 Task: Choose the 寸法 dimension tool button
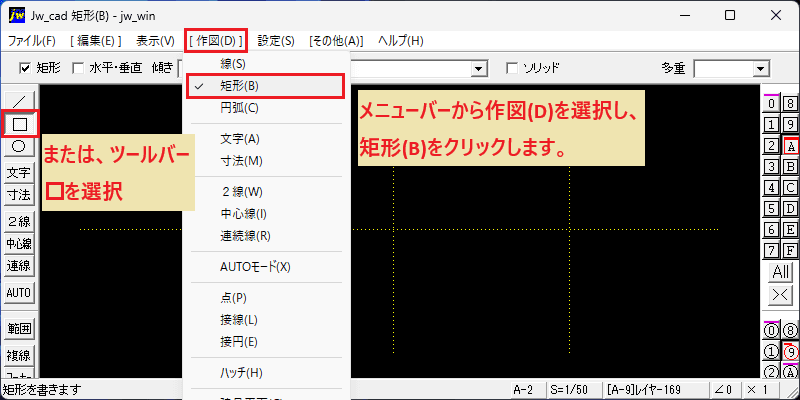pyautogui.click(x=19, y=195)
